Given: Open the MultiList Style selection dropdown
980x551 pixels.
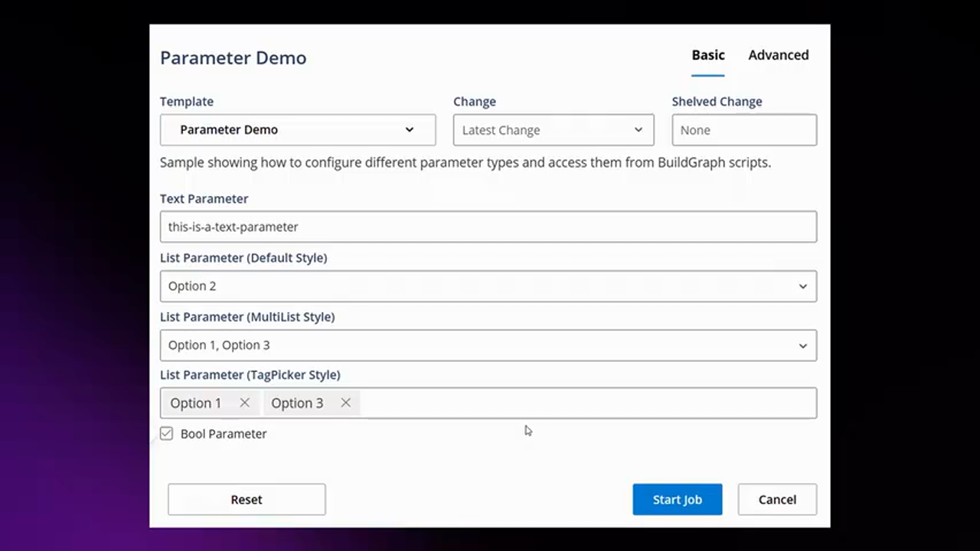Looking at the screenshot, I should click(x=475, y=345).
